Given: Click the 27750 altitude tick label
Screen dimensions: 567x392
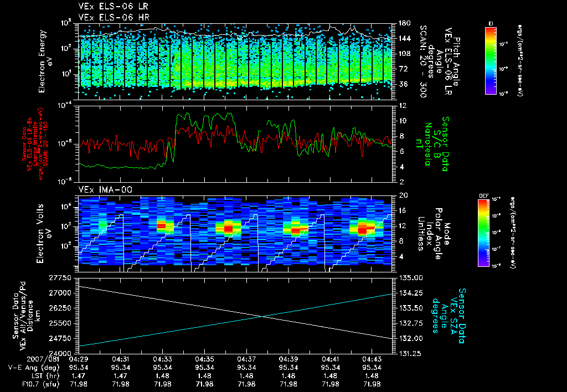Looking at the screenshot, I should click(60, 278).
